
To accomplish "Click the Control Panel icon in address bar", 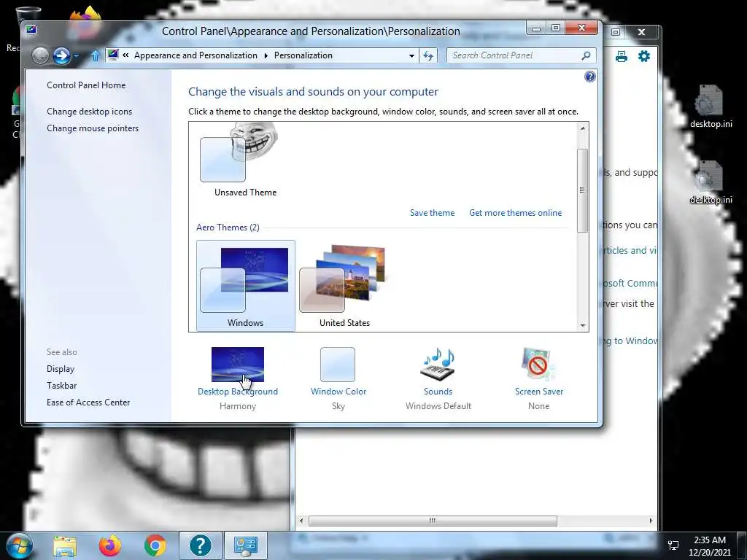I will (x=113, y=55).
